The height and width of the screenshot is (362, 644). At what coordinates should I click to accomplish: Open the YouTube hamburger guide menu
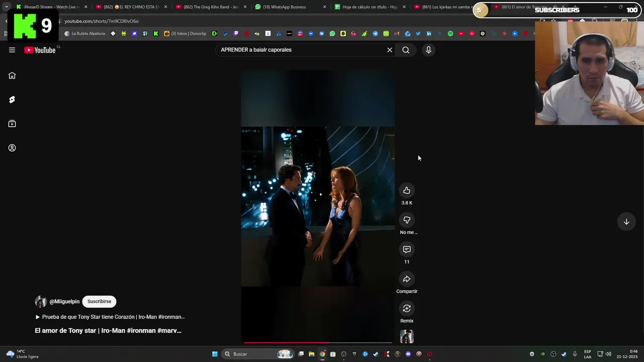pos(12,50)
